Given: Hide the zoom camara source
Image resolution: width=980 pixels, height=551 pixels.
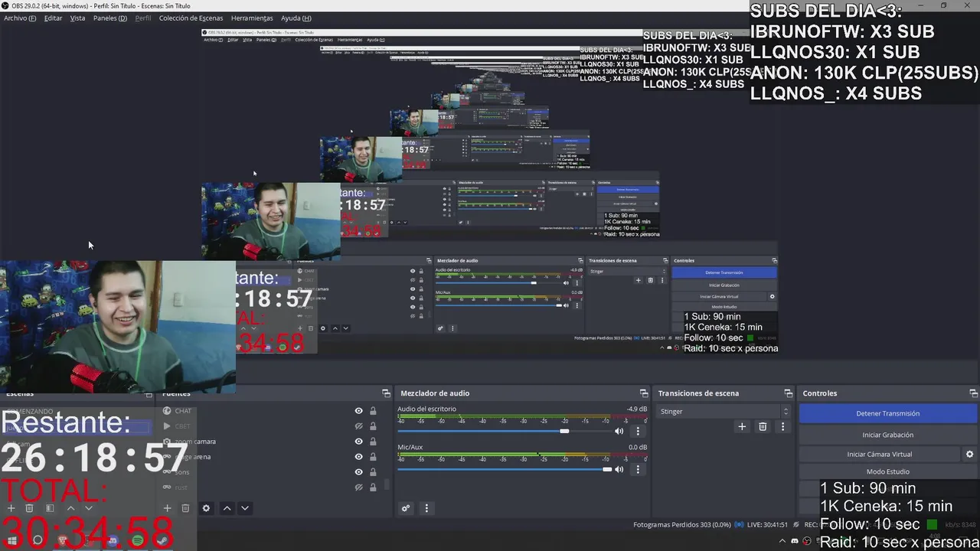Looking at the screenshot, I should tap(358, 442).
